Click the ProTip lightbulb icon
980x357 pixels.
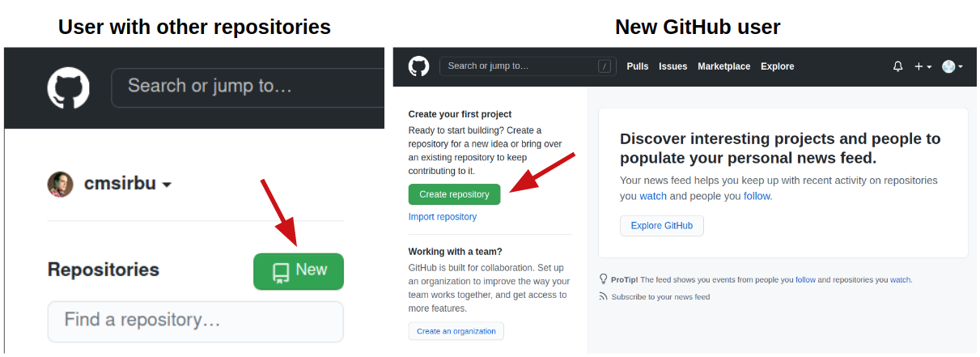(x=603, y=279)
